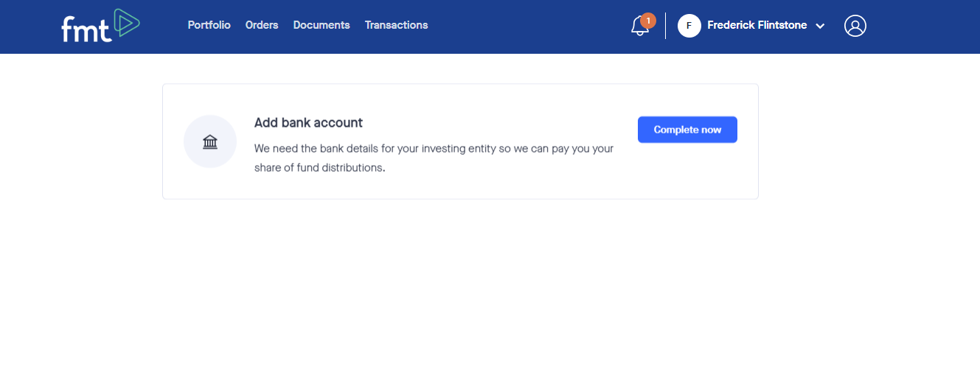Image resolution: width=980 pixels, height=372 pixels.
Task: Click the "share of fund distributions" text line
Action: tap(319, 168)
